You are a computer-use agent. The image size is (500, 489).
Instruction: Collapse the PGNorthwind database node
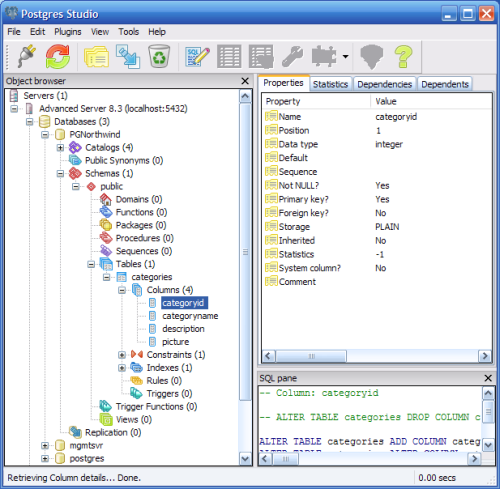(x=45, y=135)
